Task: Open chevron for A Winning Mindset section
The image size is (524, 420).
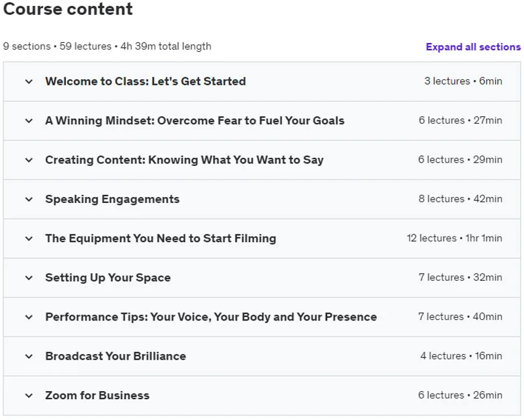Action: click(x=29, y=121)
